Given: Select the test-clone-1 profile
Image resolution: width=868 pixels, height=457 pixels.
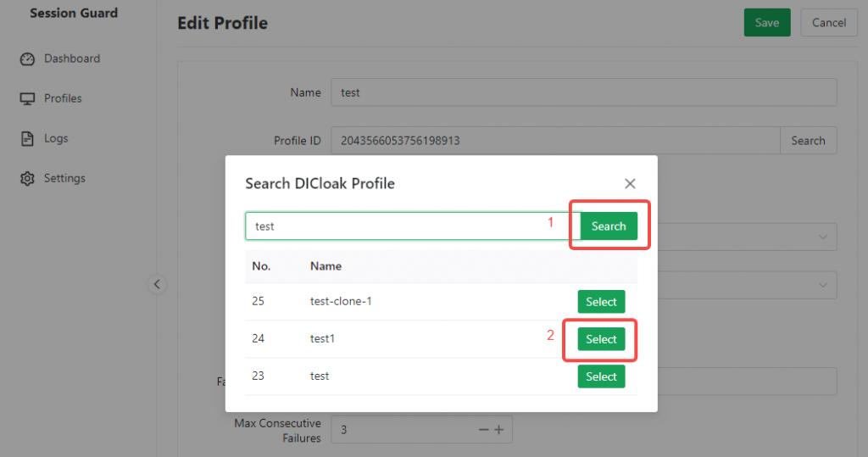Looking at the screenshot, I should [x=601, y=302].
